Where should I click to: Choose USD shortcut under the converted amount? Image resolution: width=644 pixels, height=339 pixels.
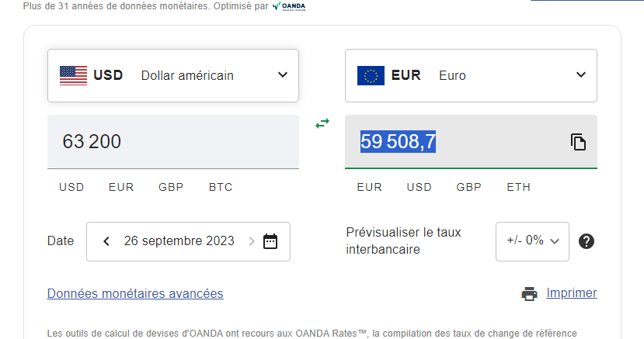pos(419,187)
